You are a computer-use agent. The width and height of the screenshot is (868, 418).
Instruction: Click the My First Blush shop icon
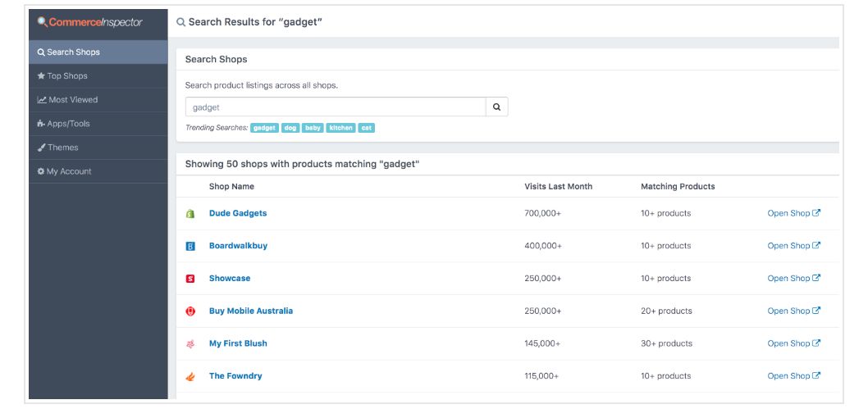(x=190, y=344)
